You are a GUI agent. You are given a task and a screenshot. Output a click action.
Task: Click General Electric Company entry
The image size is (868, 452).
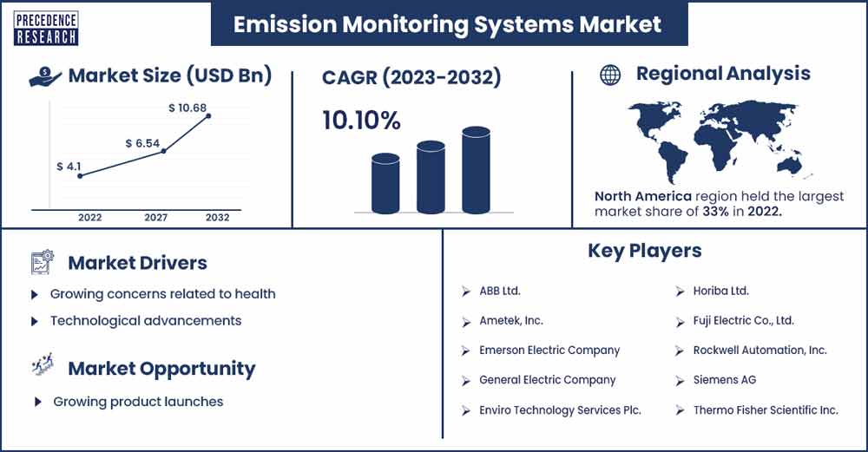(548, 380)
